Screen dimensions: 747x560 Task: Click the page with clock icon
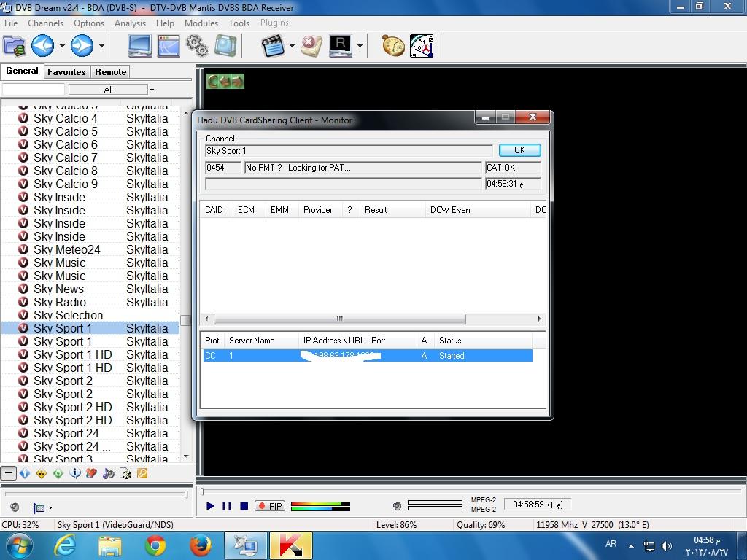coord(125,473)
